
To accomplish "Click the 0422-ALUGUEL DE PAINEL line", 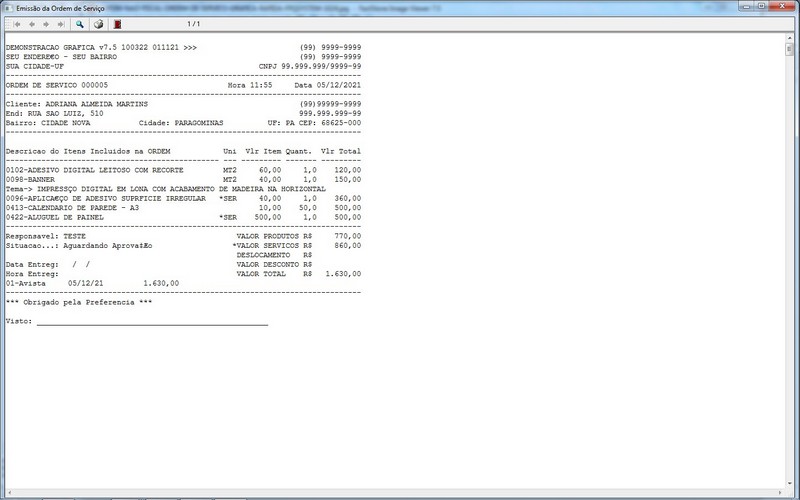I will pyautogui.click(x=183, y=217).
